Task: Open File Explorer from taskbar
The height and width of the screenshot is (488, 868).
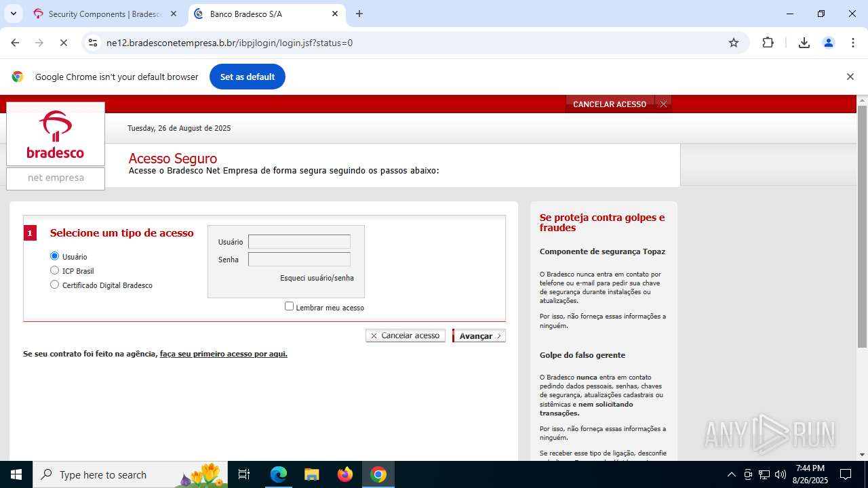Action: click(x=311, y=474)
